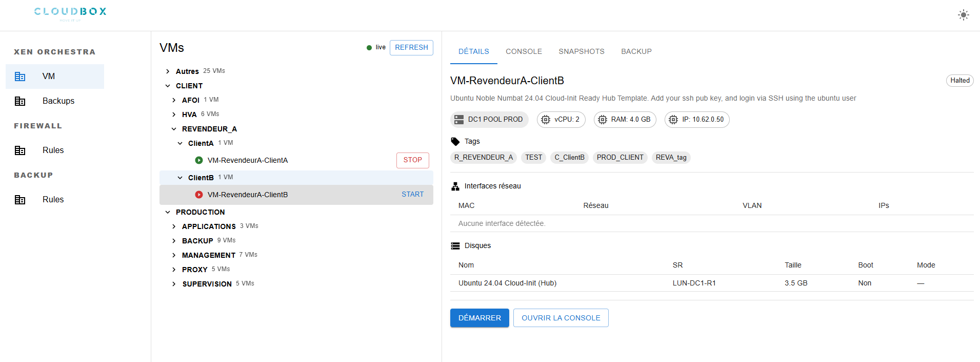Click the Firewall Rules sidebar icon
The image size is (980, 362).
20,150
